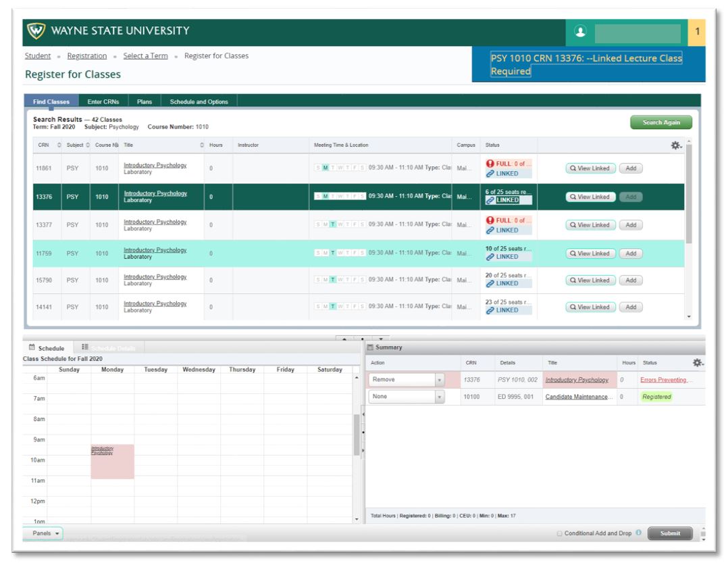Sort results by the Title column arrows
This screenshot has height=565, width=728.
click(202, 145)
